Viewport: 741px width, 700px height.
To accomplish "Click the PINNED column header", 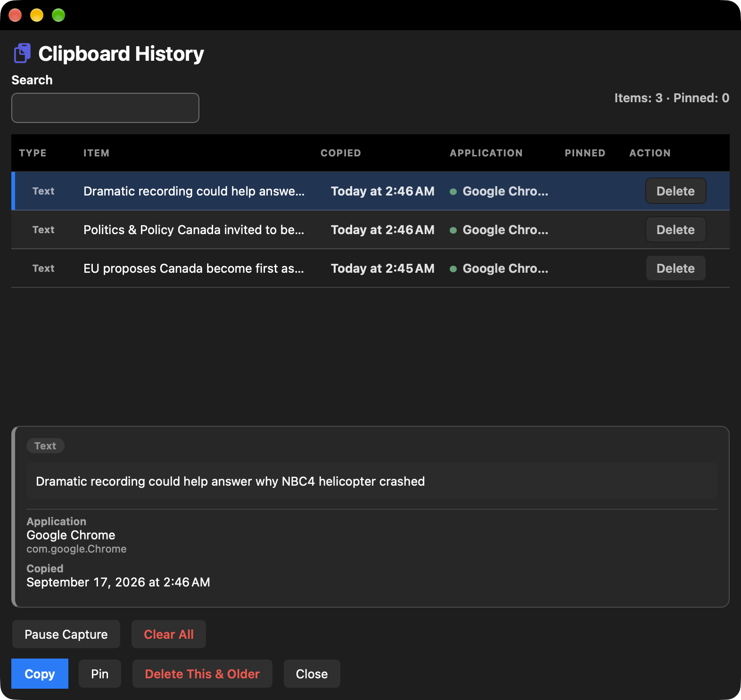I will [x=585, y=153].
